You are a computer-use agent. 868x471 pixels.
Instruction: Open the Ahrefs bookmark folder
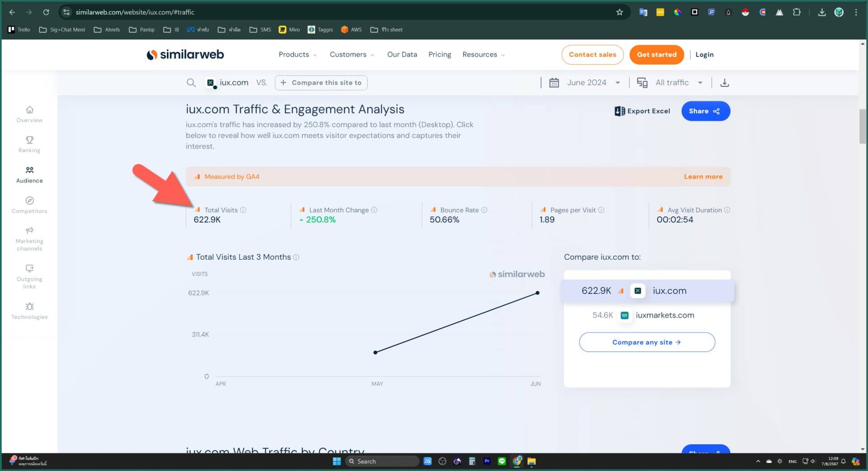click(107, 29)
